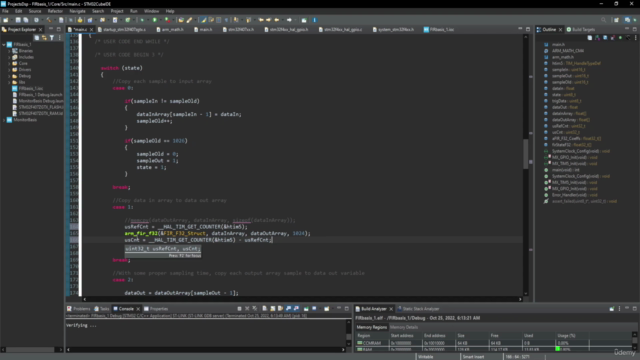
Task: Click the Open Perspective icon
Action: coord(616,20)
